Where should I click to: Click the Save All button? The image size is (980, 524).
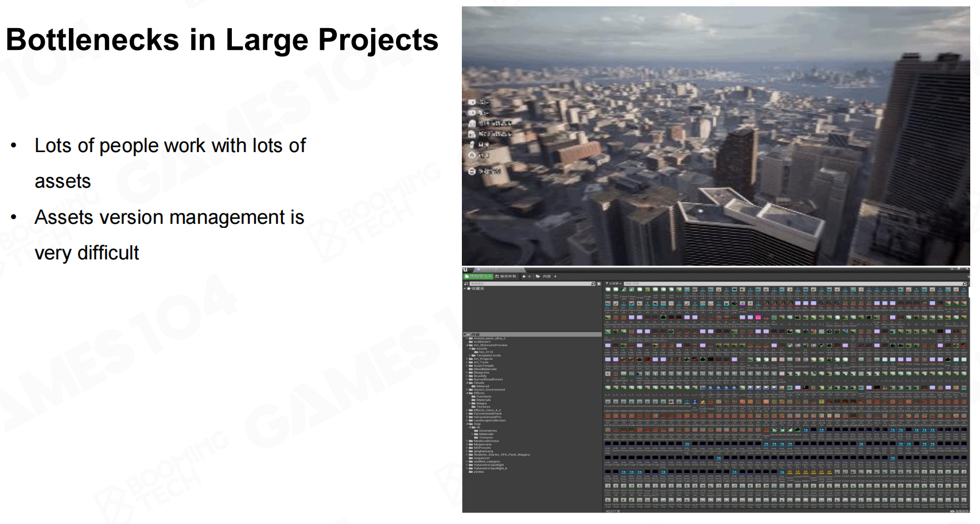click(x=505, y=277)
